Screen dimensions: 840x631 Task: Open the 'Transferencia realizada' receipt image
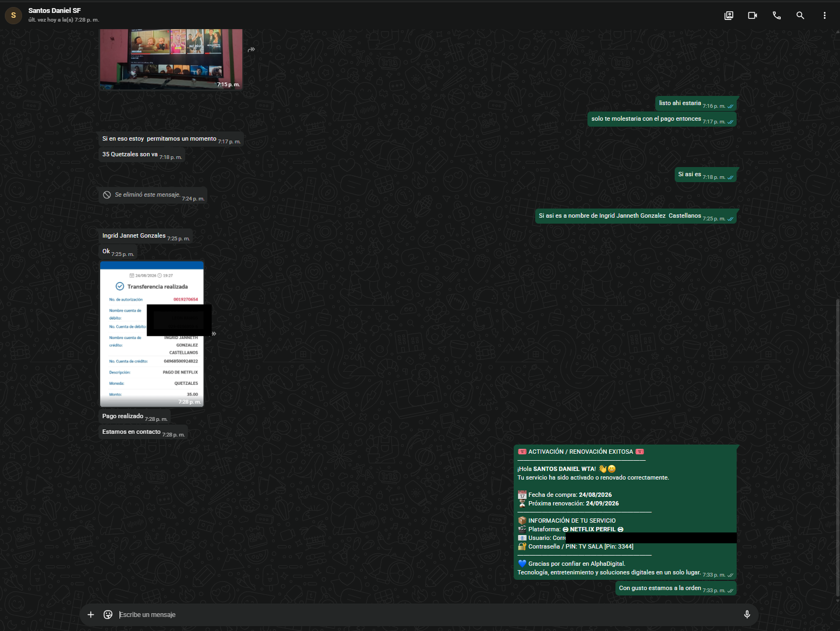coord(152,334)
